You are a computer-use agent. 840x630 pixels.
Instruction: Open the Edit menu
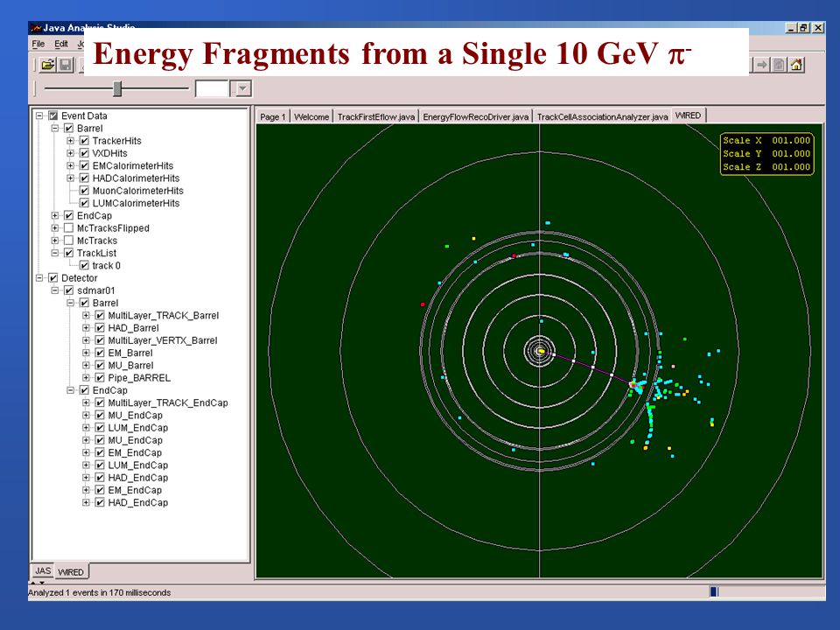61,44
